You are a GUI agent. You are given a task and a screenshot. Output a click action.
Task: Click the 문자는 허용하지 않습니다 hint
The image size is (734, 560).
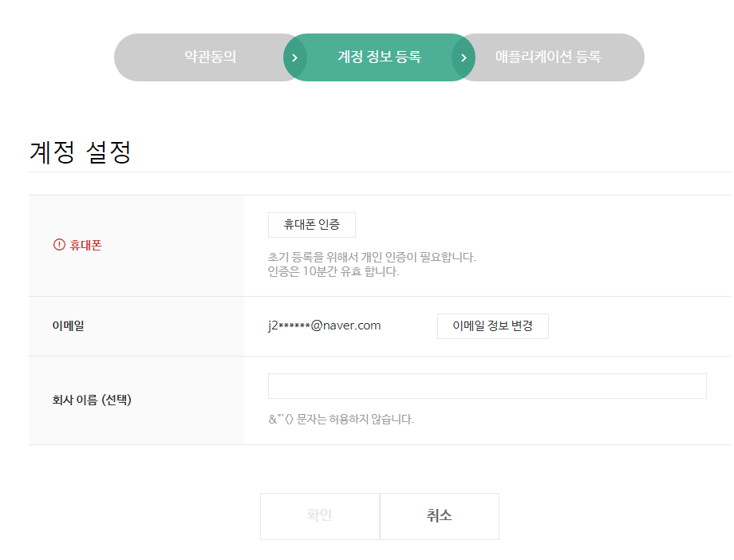(341, 419)
